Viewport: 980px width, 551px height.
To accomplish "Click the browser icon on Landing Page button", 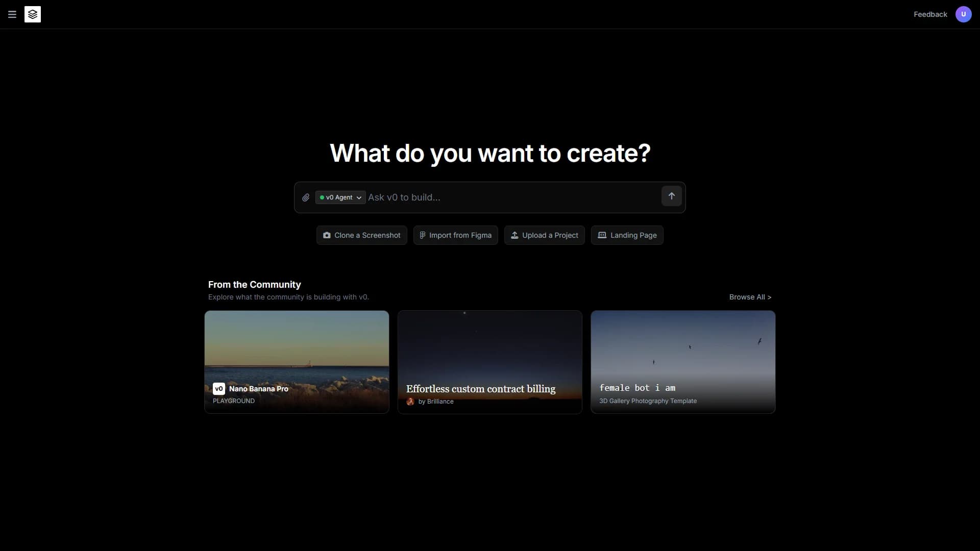I will point(602,235).
